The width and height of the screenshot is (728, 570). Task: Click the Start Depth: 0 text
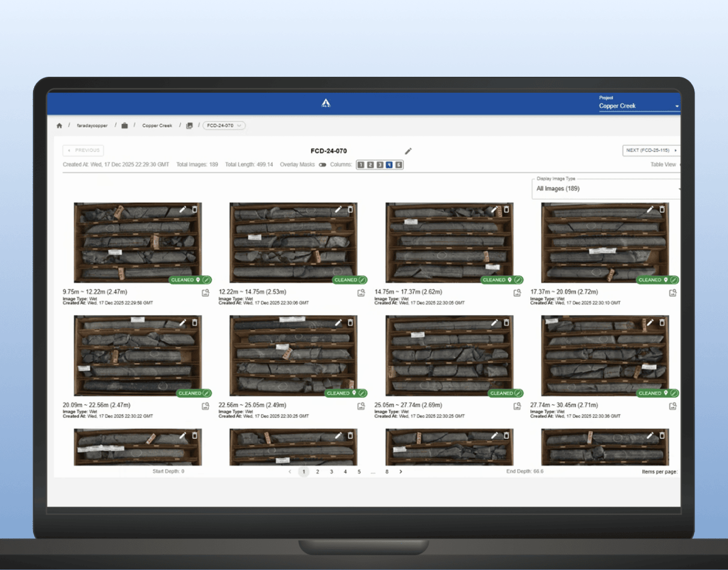[169, 472]
